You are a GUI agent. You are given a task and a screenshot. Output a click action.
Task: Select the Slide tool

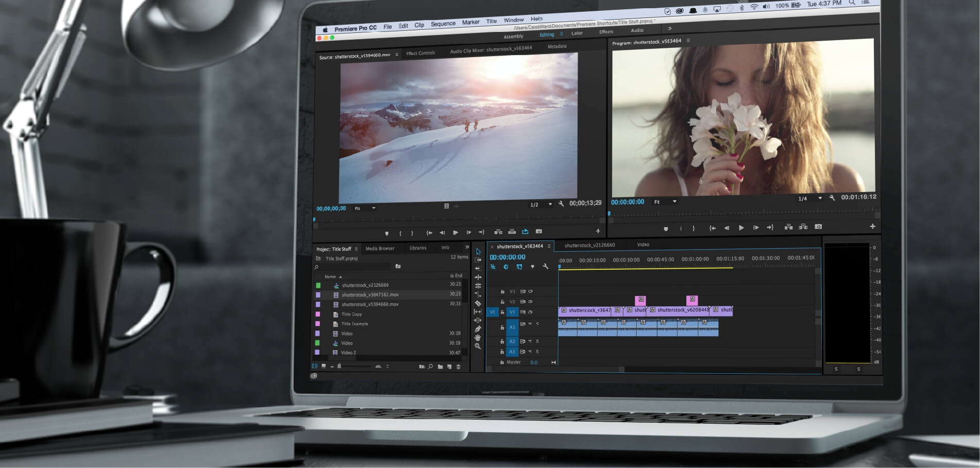478,320
